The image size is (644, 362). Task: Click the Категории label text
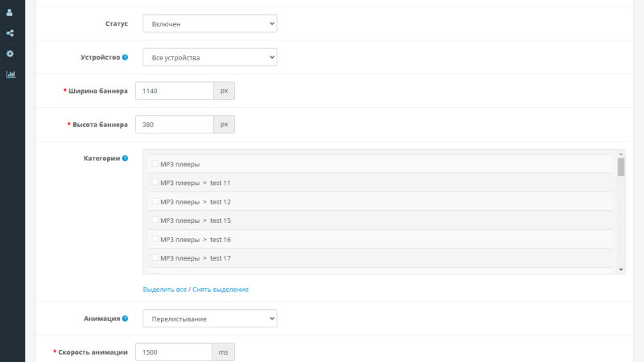(x=102, y=158)
